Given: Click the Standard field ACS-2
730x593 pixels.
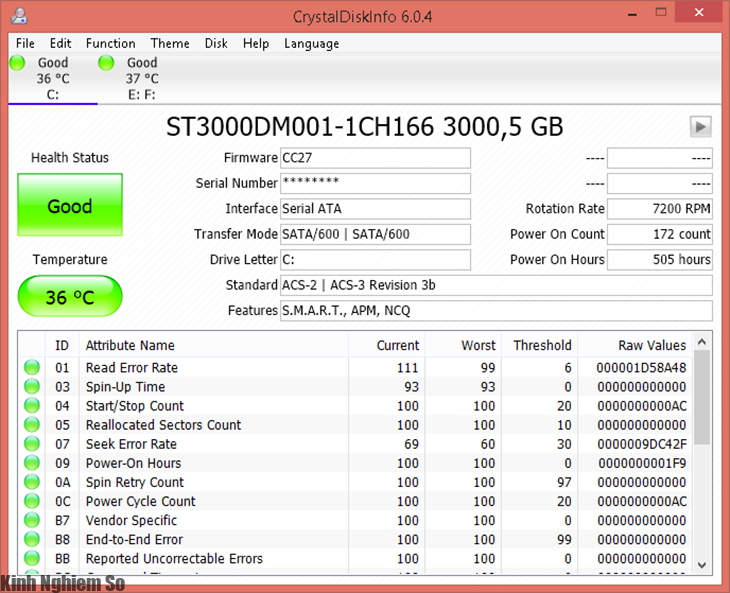Looking at the screenshot, I should tap(496, 285).
